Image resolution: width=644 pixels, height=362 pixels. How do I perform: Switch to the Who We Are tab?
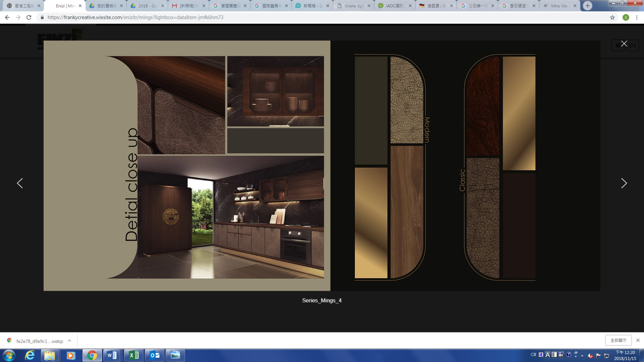pos(559,6)
